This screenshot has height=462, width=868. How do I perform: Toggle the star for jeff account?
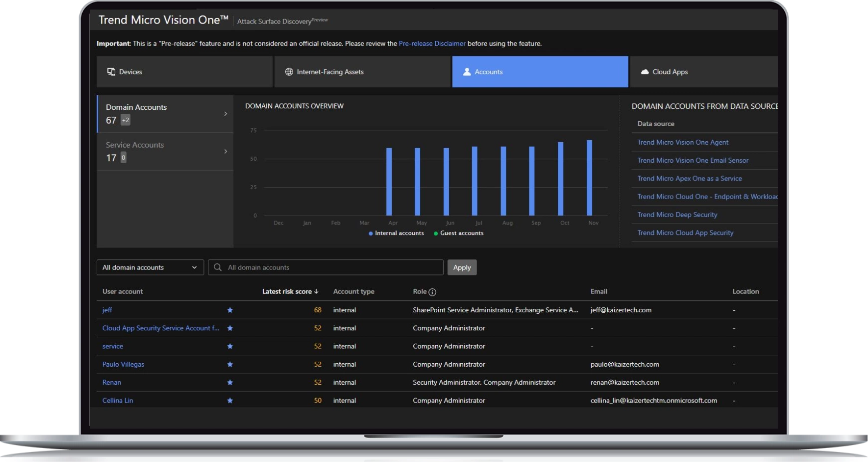click(x=230, y=310)
